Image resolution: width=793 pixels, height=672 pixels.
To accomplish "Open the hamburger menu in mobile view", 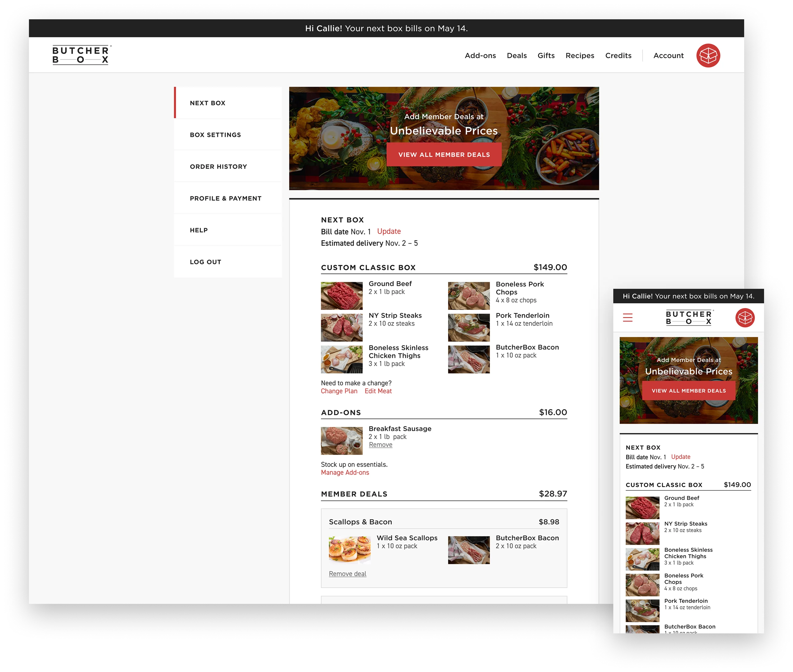I will (627, 317).
